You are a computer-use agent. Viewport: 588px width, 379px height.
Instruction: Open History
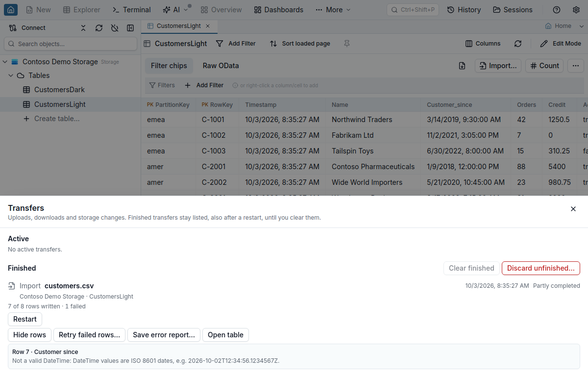pyautogui.click(x=464, y=10)
